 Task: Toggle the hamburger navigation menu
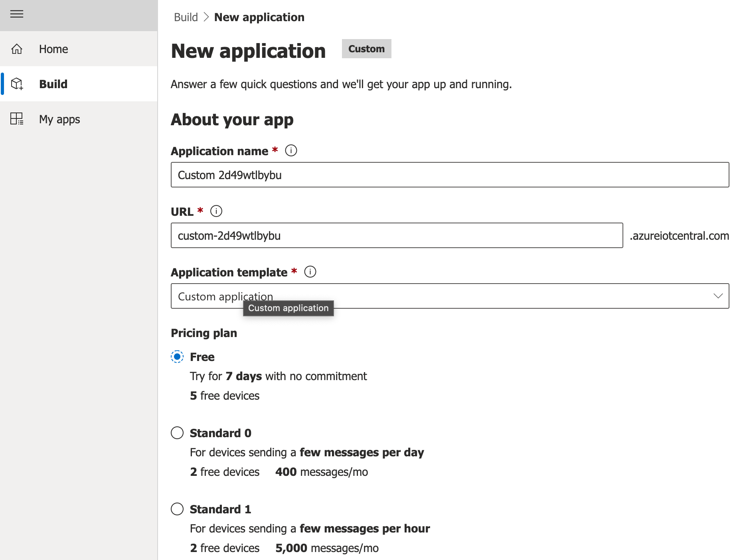pyautogui.click(x=17, y=14)
